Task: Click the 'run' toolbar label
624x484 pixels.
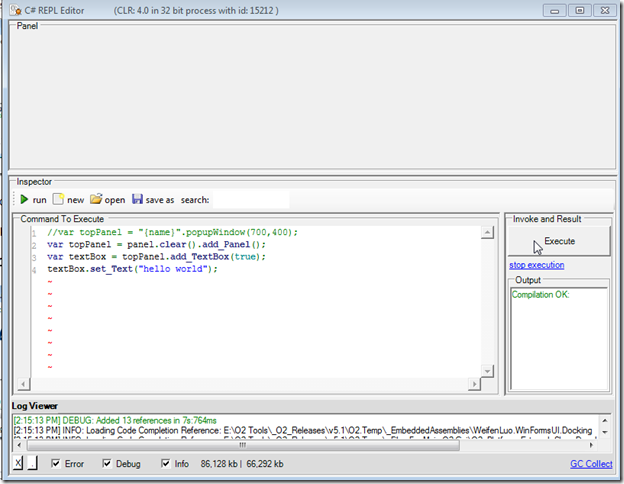Action: 39,200
